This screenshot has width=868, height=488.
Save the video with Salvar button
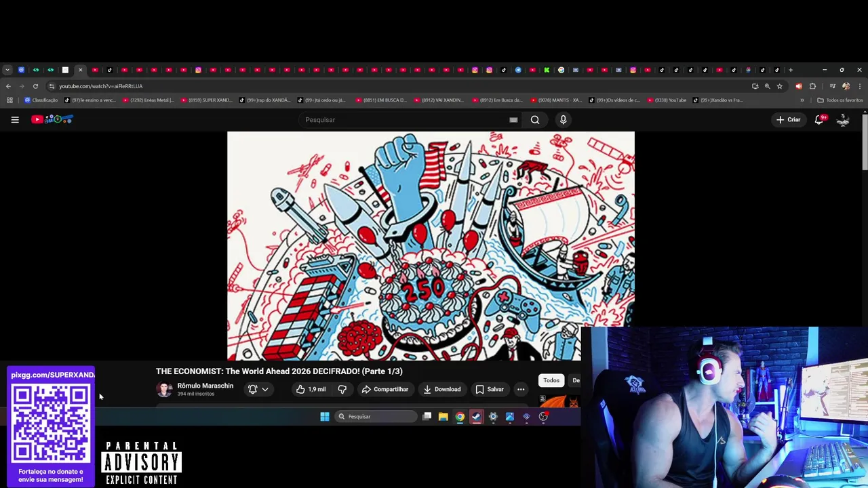pos(490,389)
